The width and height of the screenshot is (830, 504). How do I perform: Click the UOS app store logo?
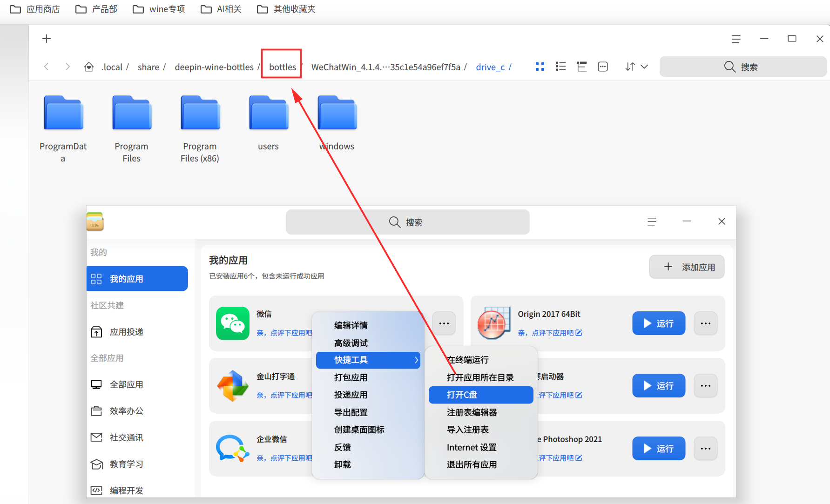tap(94, 222)
